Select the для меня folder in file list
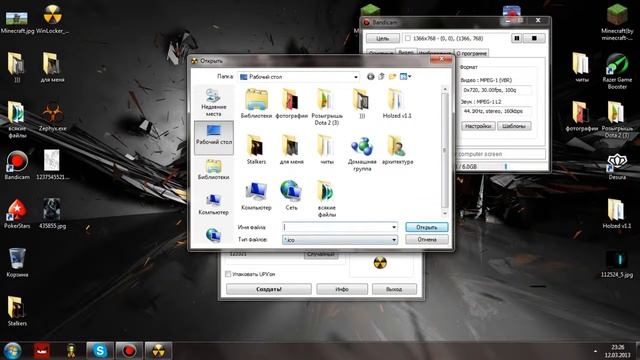The height and width of the screenshot is (360, 640). point(291,149)
